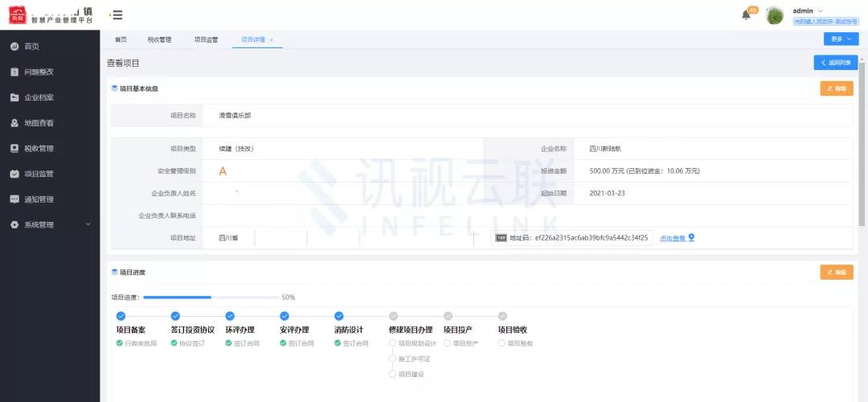Image resolution: width=868 pixels, height=402 pixels.
Task: Click the 环评办理 step circle
Action: pos(231,316)
